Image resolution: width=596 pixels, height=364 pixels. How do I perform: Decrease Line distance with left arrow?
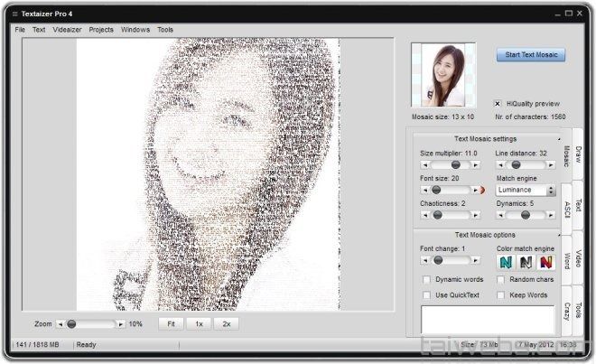click(500, 165)
